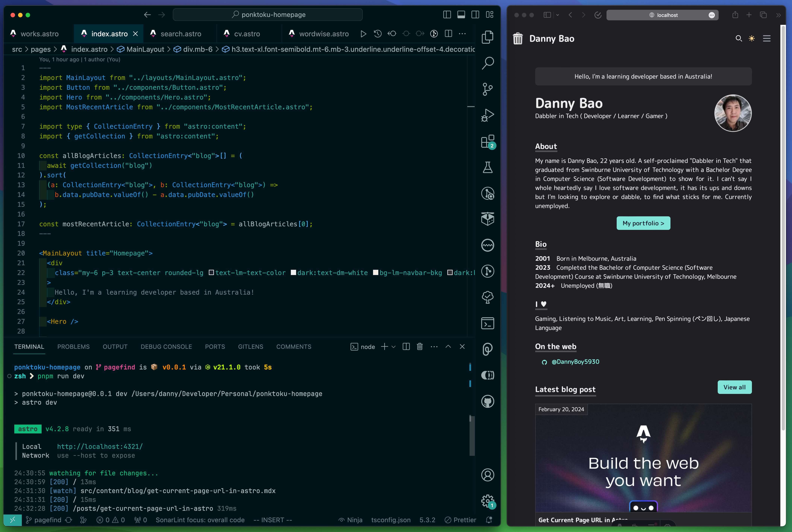Split the terminal panel
Screen dimensions: 792x532
tap(406, 346)
